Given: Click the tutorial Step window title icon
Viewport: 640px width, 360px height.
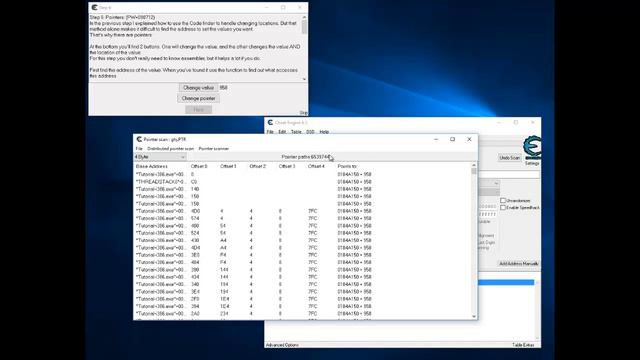Looking at the screenshot, I should click(94, 7).
